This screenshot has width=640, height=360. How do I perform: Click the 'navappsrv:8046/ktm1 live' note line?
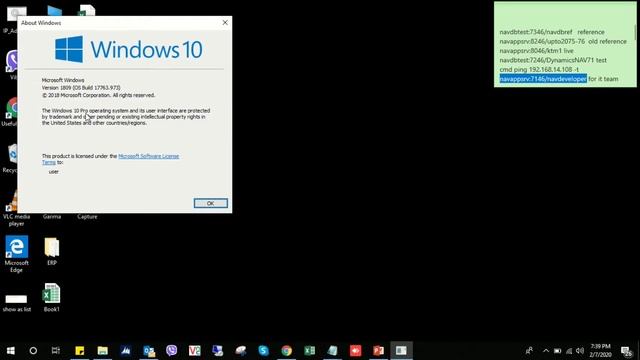pyautogui.click(x=536, y=51)
